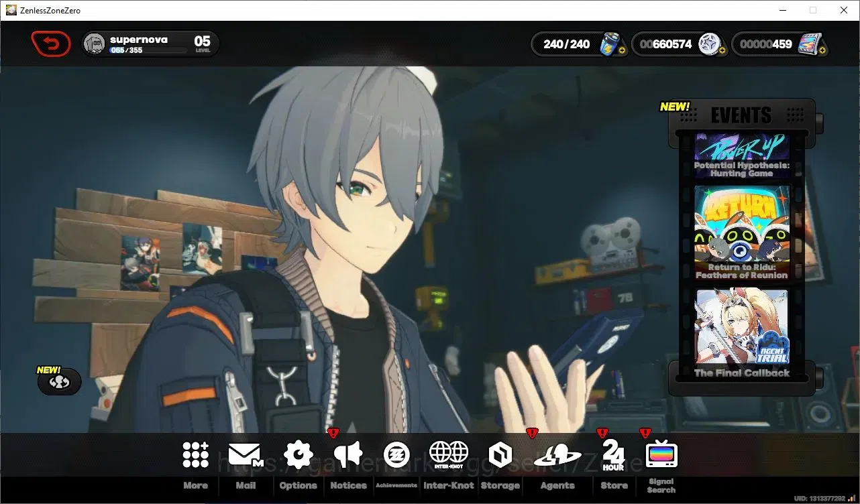This screenshot has width=860, height=504.
Task: Open the Signal Search TV icon
Action: (661, 455)
